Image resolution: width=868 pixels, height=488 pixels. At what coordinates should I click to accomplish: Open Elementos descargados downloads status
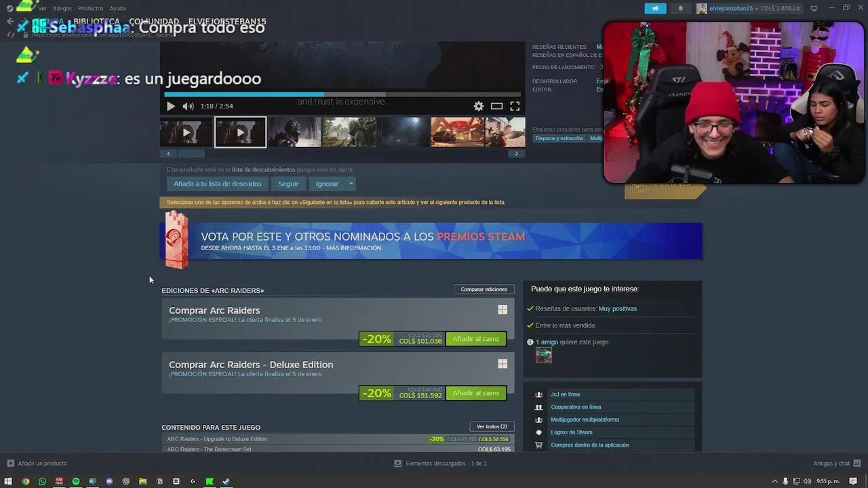[440, 464]
